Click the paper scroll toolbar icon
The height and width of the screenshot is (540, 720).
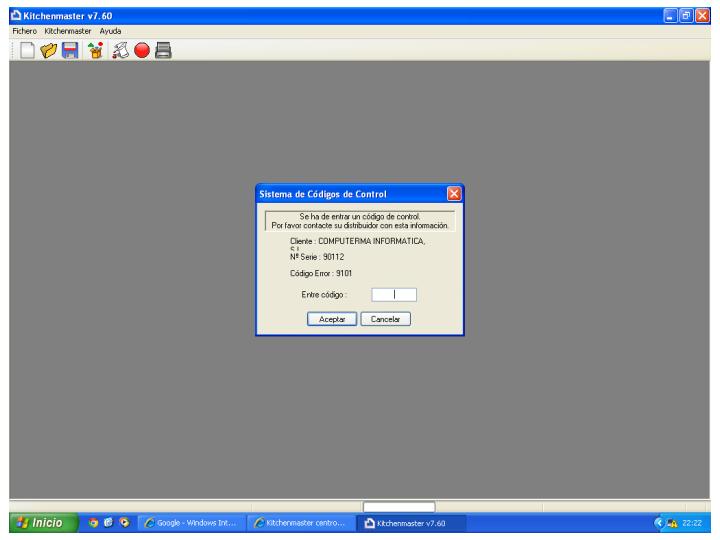[x=120, y=51]
